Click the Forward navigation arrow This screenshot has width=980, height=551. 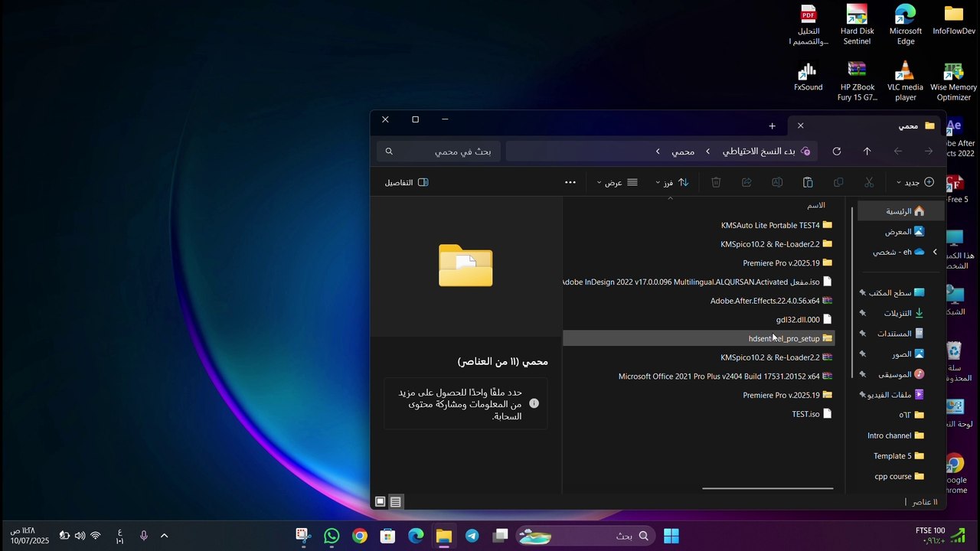(x=929, y=152)
